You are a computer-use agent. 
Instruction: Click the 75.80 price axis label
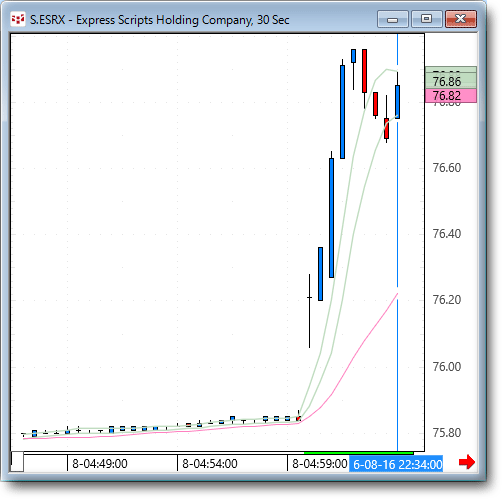447,433
